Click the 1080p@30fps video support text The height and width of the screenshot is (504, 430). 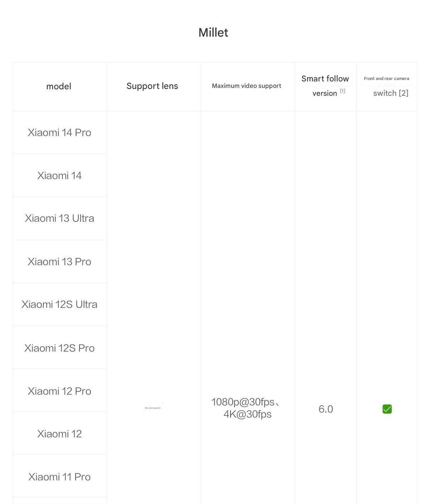click(243, 402)
